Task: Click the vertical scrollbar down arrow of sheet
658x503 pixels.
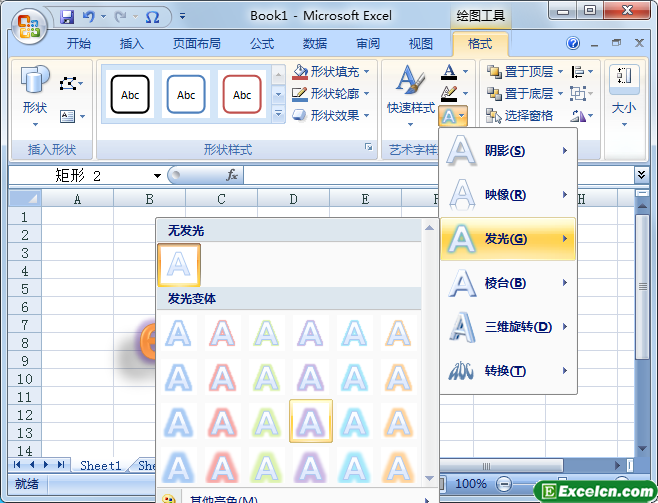Action: [642, 449]
